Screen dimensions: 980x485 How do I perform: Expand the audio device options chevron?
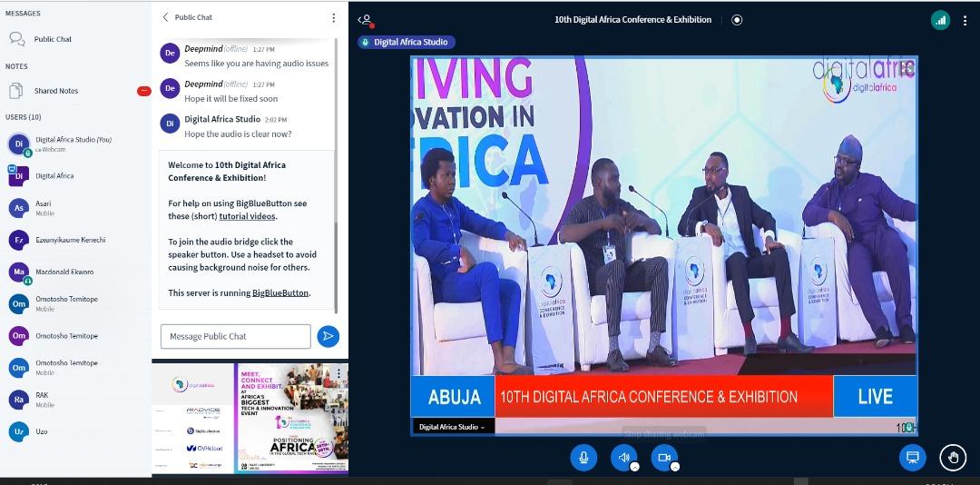click(634, 467)
